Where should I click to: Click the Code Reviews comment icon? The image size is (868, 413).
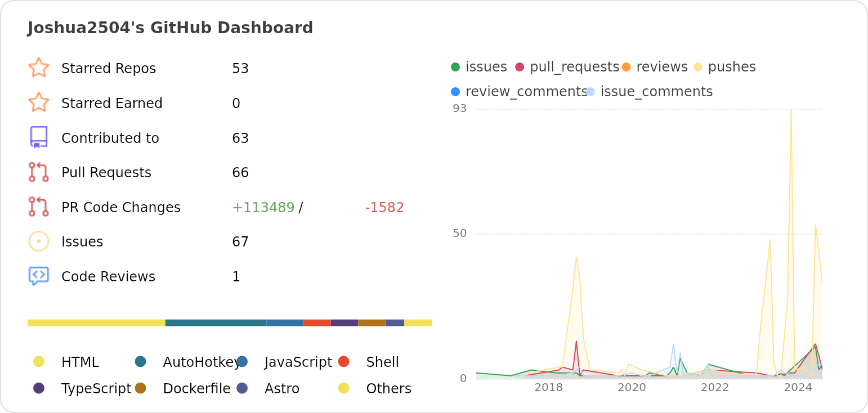click(39, 276)
